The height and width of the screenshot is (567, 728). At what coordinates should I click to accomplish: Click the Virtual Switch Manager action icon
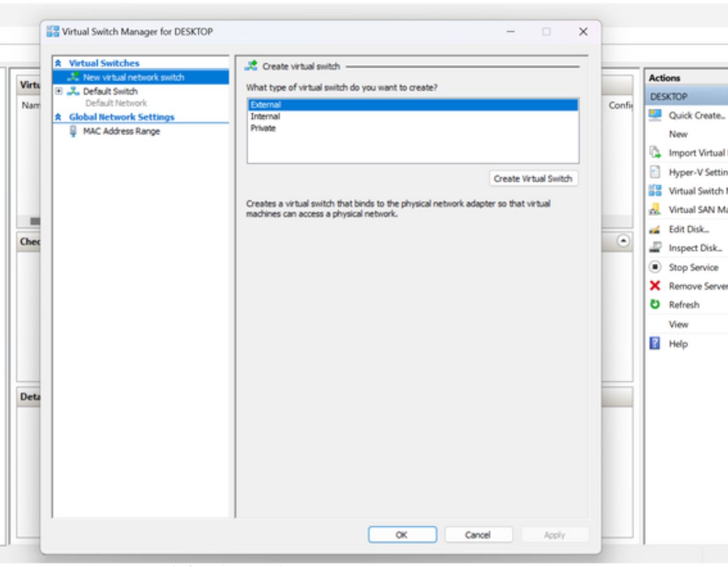click(655, 190)
